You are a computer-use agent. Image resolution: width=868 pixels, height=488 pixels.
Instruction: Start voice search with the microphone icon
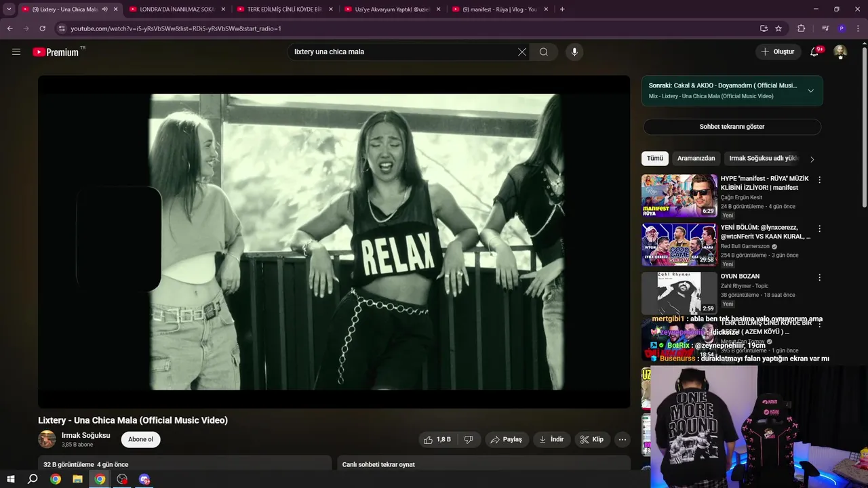click(x=574, y=52)
